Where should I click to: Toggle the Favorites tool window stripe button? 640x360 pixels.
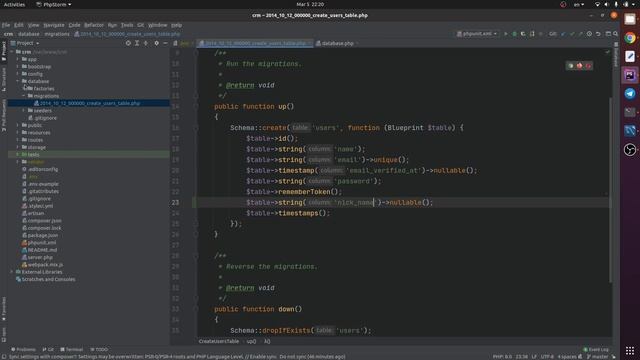tap(4, 309)
